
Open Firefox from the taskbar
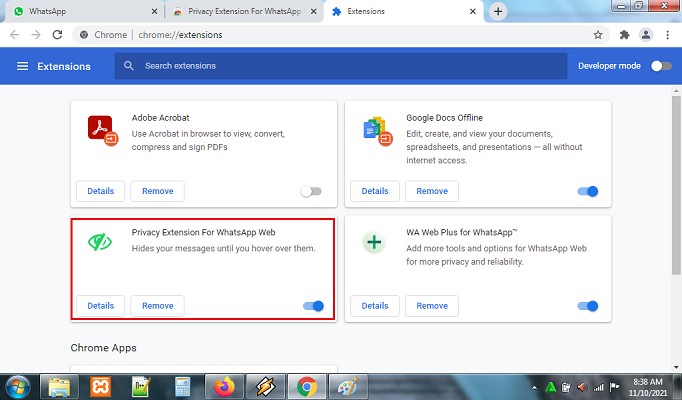(224, 387)
